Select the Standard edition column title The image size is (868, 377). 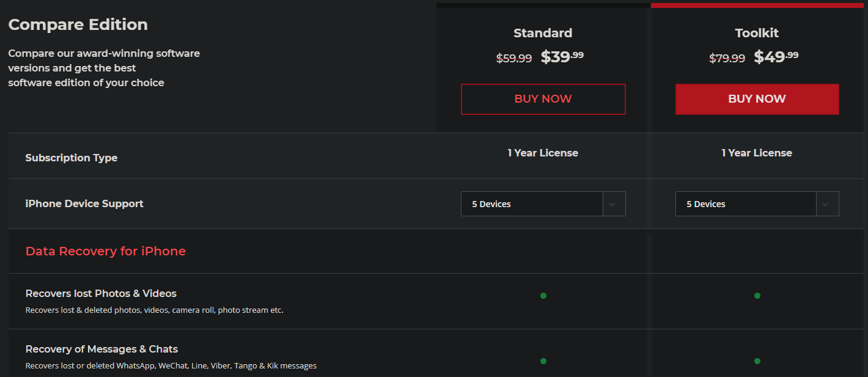[x=543, y=33]
